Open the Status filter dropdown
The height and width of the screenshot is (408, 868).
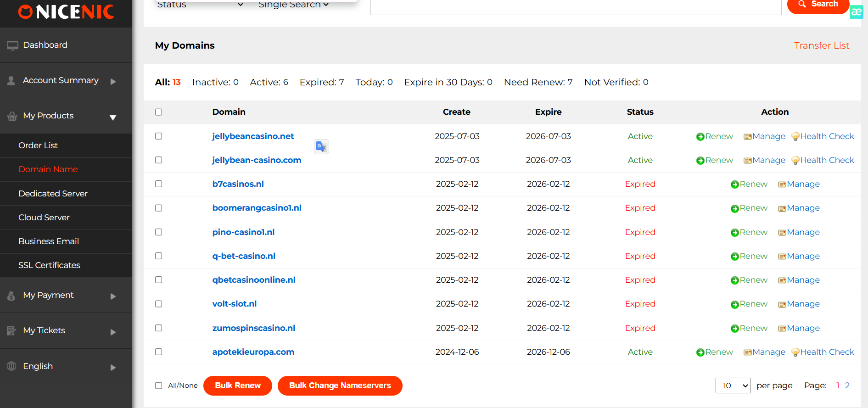click(200, 5)
